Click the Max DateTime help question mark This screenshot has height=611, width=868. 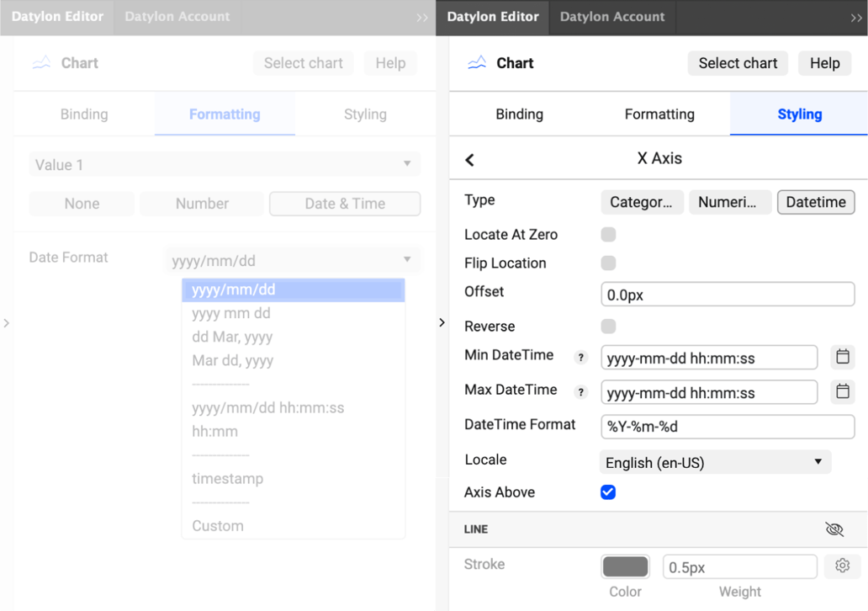pos(580,392)
